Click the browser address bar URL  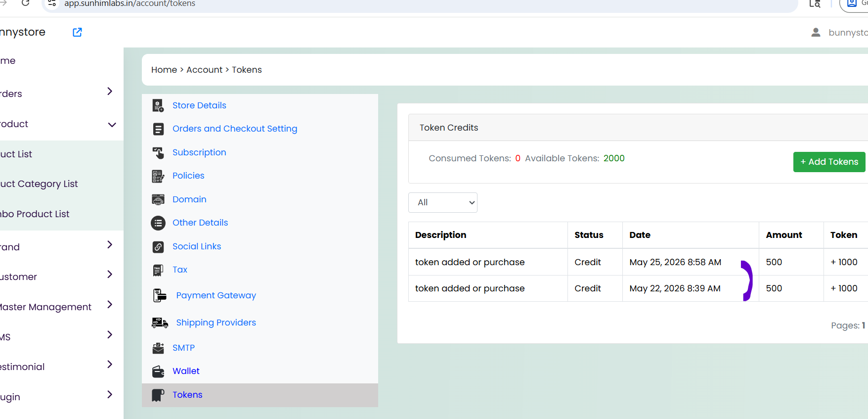(x=130, y=3)
